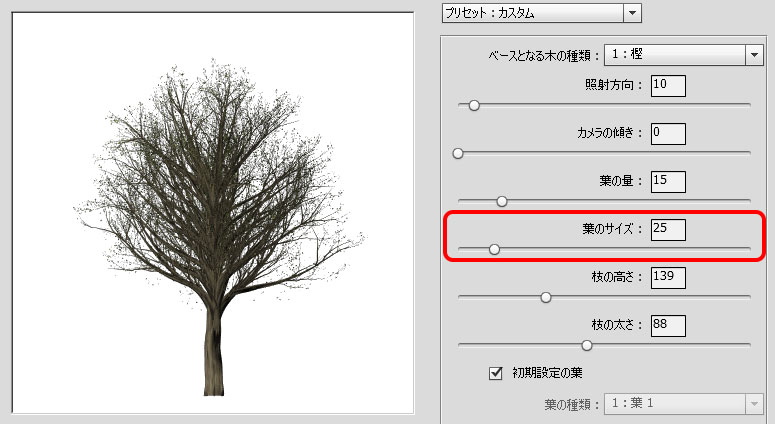Click the 葉のサイズ slider handle
Viewport: 775px width, 424px height.
494,250
